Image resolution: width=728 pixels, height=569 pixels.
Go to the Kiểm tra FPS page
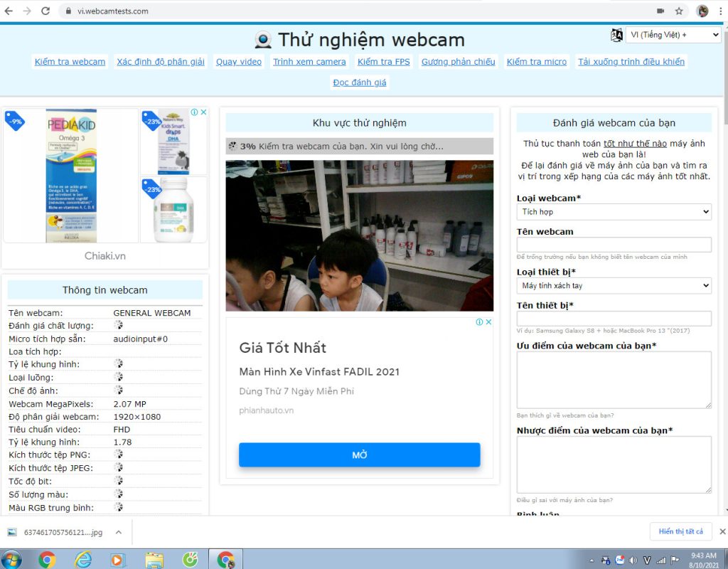(383, 62)
